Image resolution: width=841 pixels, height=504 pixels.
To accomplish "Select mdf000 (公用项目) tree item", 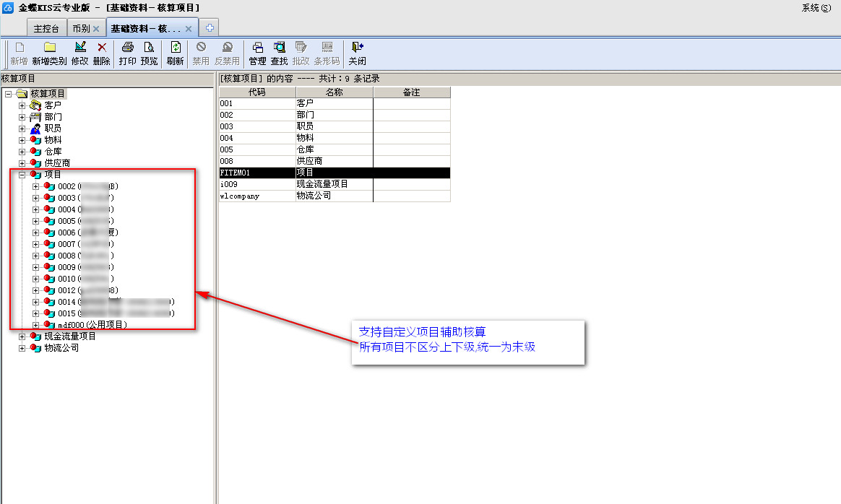I will coord(92,325).
